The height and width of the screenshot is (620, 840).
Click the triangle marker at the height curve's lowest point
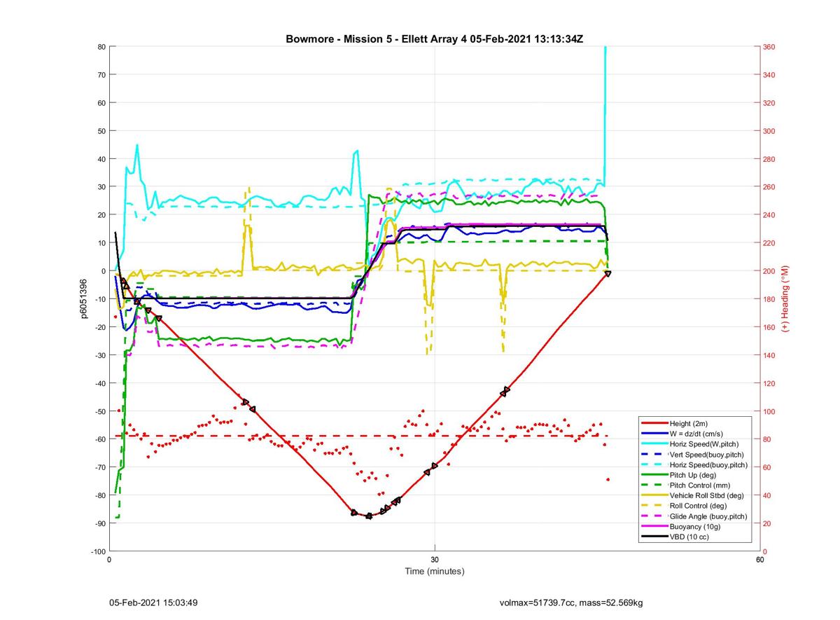(x=369, y=516)
